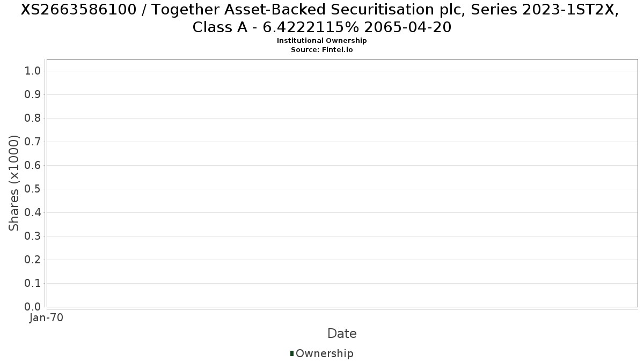
Task: Click the Source: Fintel.io text
Action: [x=321, y=49]
